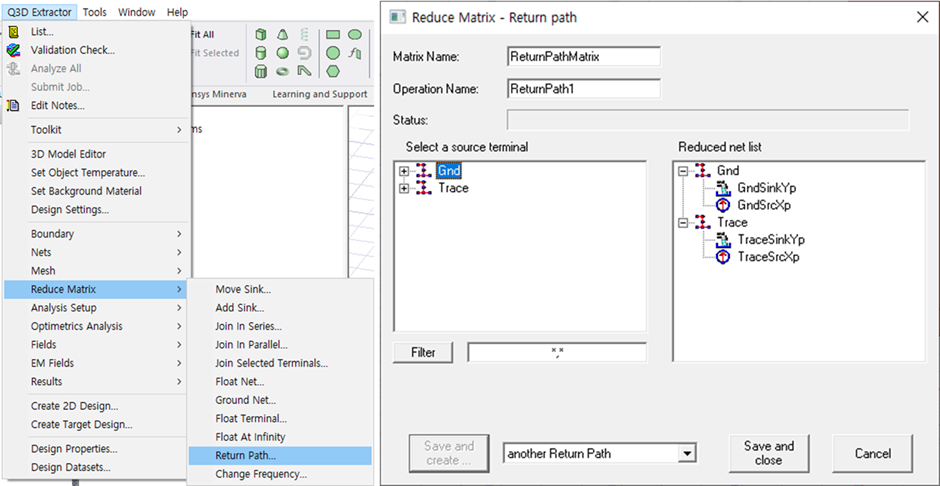The height and width of the screenshot is (486, 940).
Task: Collapse Gnd node in Reduced net list
Action: (x=683, y=171)
